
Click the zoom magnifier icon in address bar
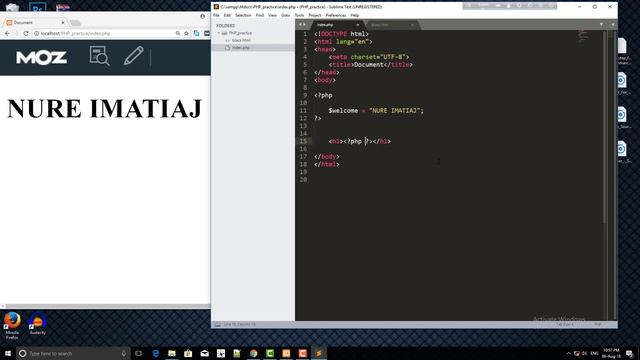pyautogui.click(x=178, y=33)
